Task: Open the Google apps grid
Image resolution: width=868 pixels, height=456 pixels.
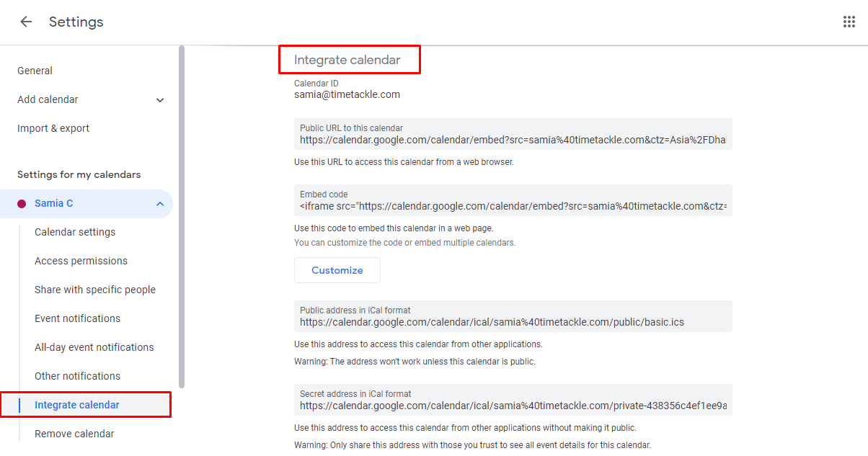Action: click(x=849, y=22)
